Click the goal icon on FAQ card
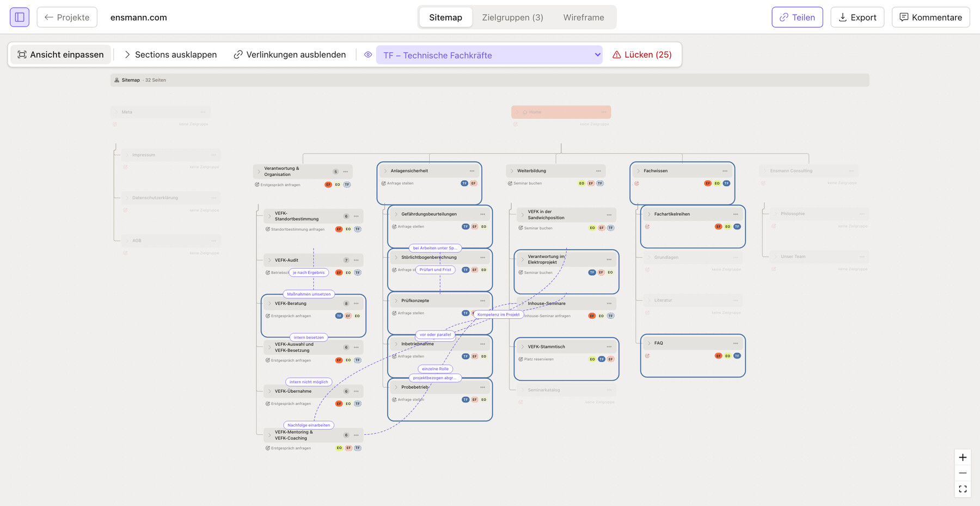 click(647, 356)
